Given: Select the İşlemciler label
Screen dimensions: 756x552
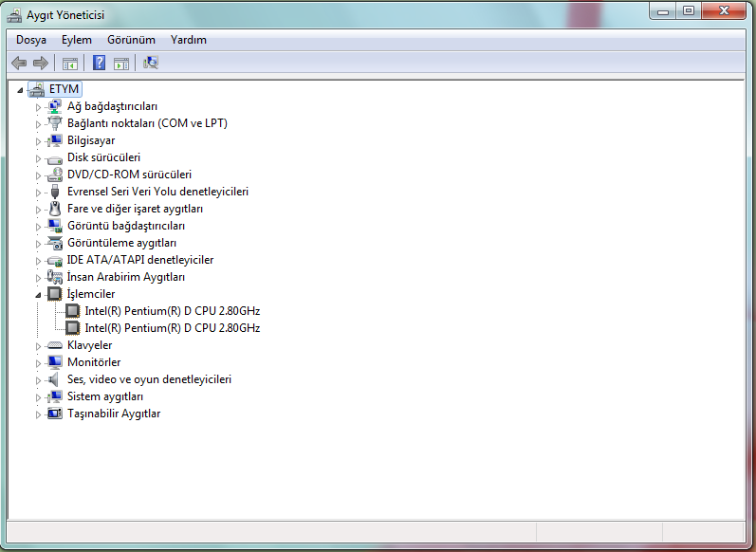Looking at the screenshot, I should click(x=91, y=294).
